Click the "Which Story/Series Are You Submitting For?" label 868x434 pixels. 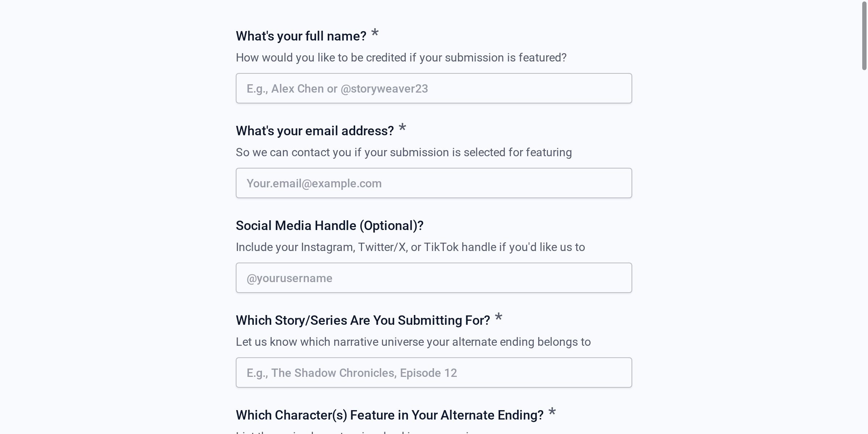click(363, 320)
